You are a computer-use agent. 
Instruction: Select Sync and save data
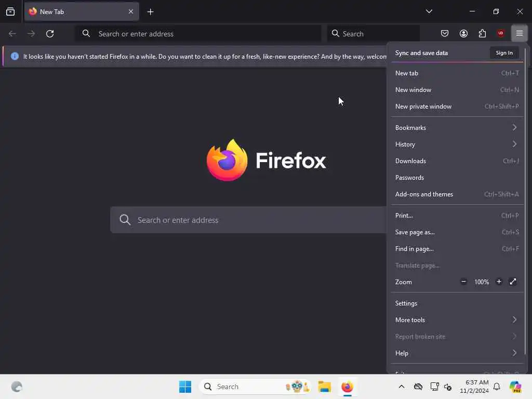(421, 53)
